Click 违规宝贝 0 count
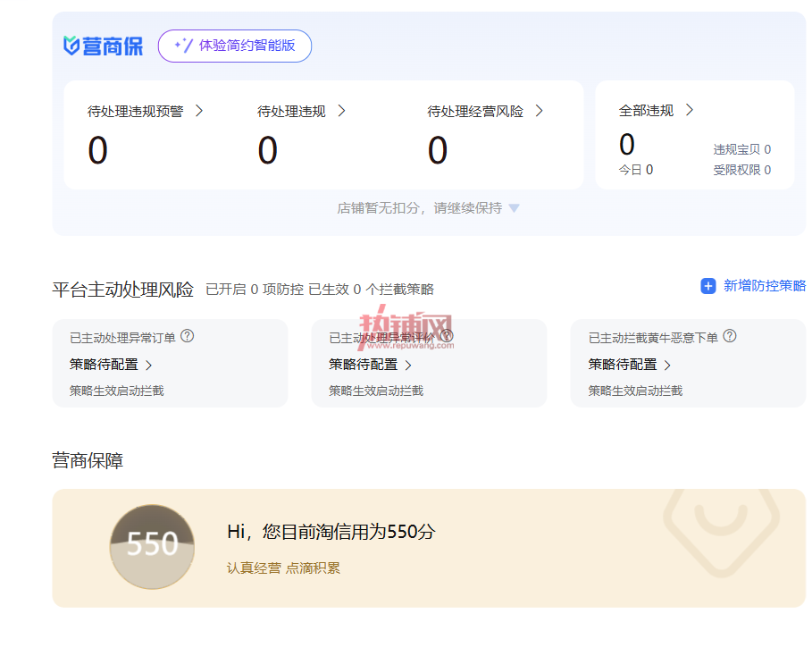 742,150
